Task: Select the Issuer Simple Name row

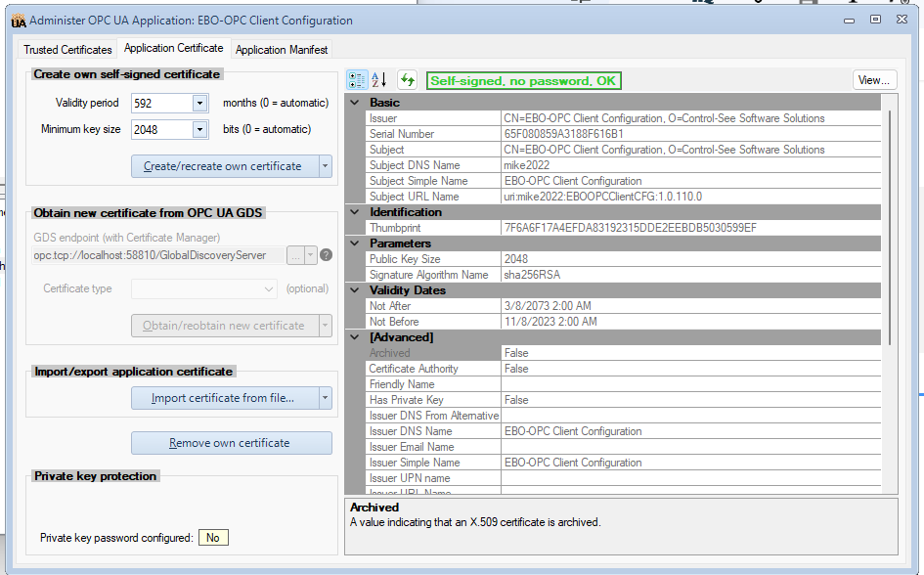Action: (624, 463)
